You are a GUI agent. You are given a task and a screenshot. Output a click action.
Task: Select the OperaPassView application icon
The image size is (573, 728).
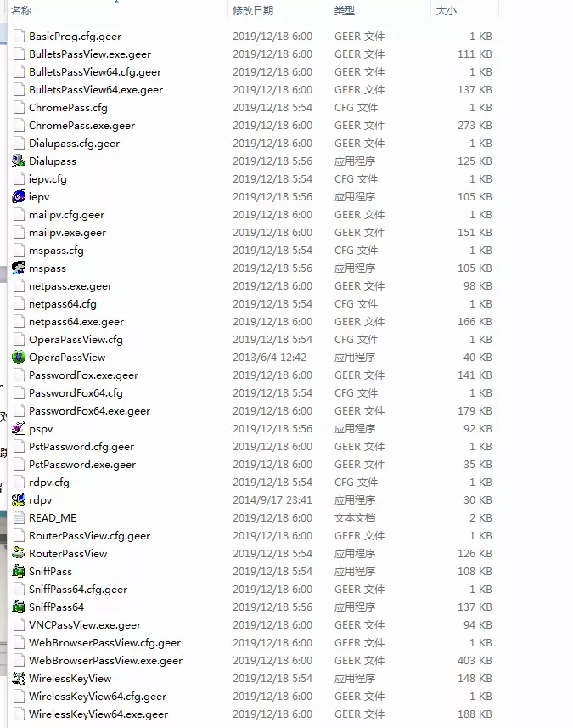click(x=19, y=358)
